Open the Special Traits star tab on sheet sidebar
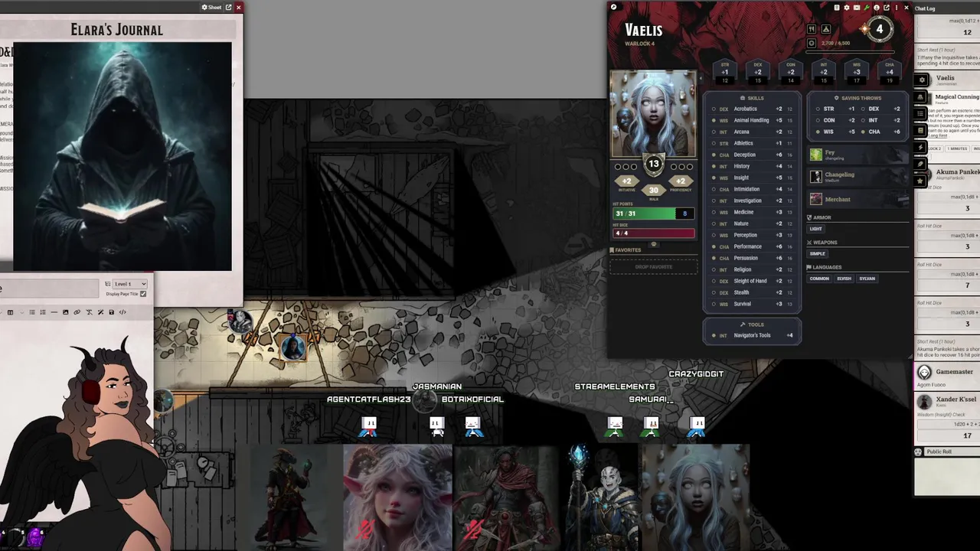The width and height of the screenshot is (980, 551). [921, 181]
